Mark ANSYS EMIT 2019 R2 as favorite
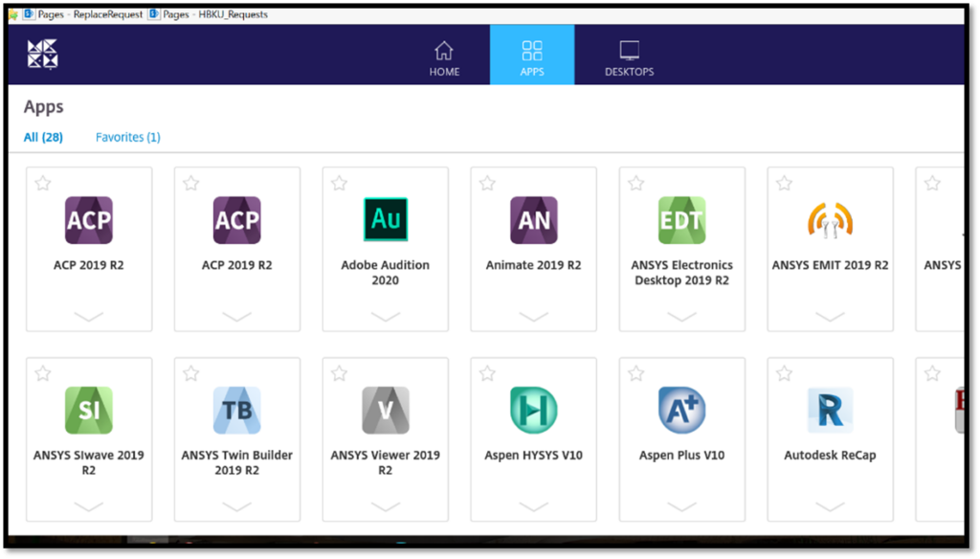 [x=783, y=182]
